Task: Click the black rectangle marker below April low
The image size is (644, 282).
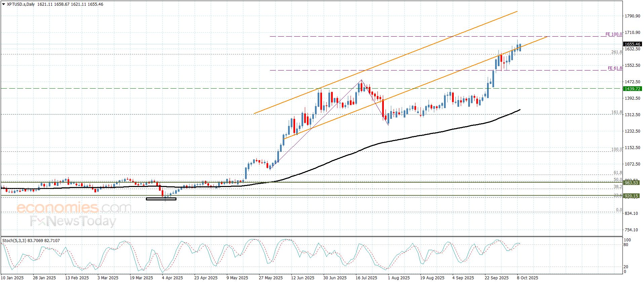Action: point(161,199)
